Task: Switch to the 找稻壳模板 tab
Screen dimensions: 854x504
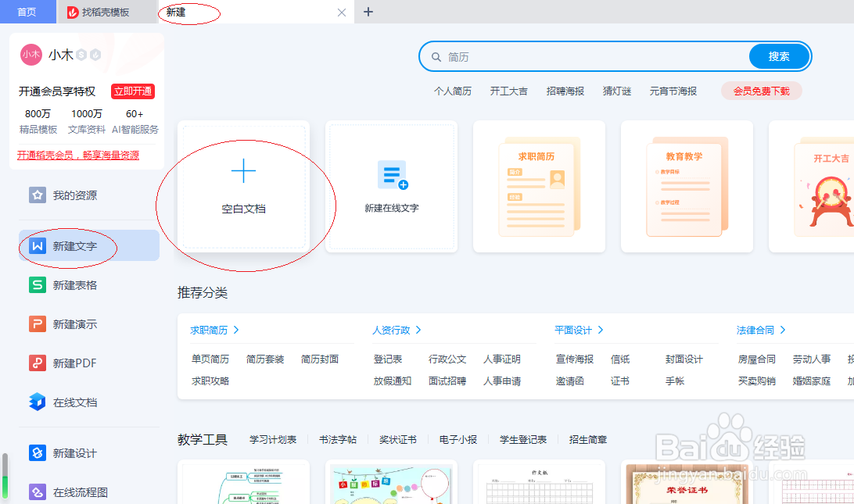Action: tap(106, 12)
